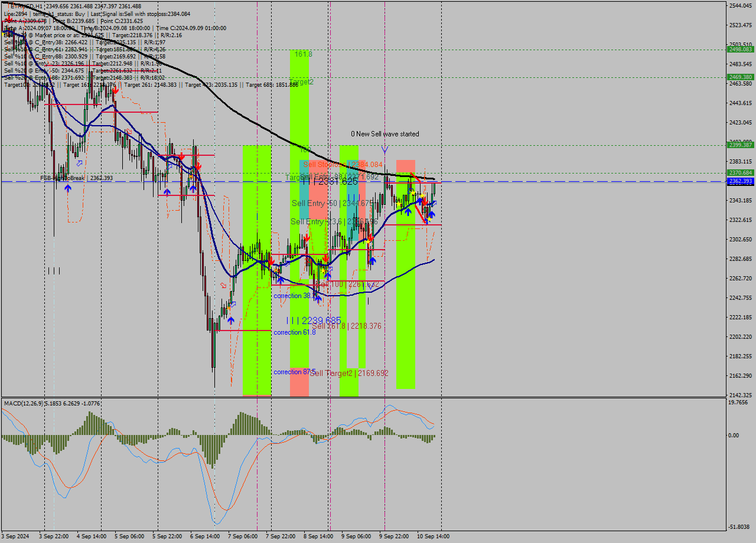
Task: Click the 2302.650 price scale value
Action: [741, 239]
